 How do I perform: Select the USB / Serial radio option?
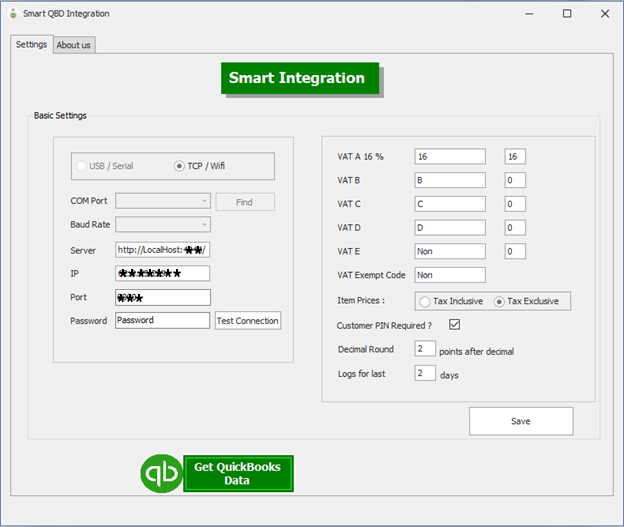(x=82, y=166)
